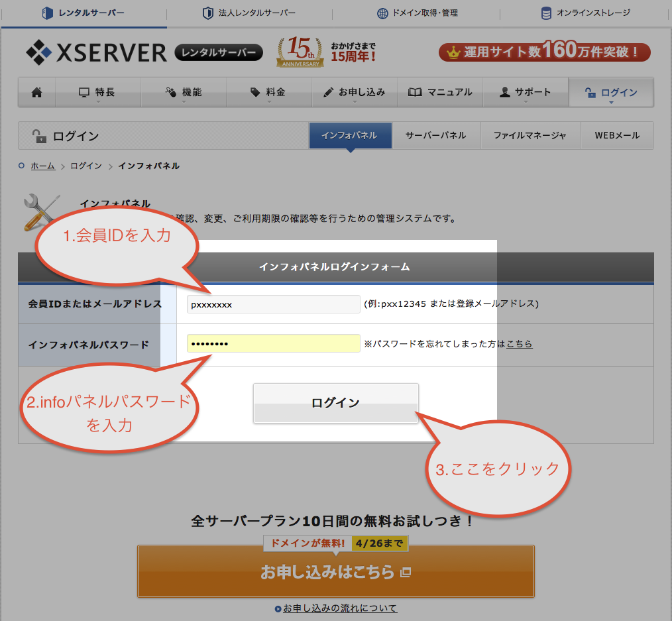
Task: Open the ログイン menu in navigation bar
Action: pyautogui.click(x=611, y=92)
